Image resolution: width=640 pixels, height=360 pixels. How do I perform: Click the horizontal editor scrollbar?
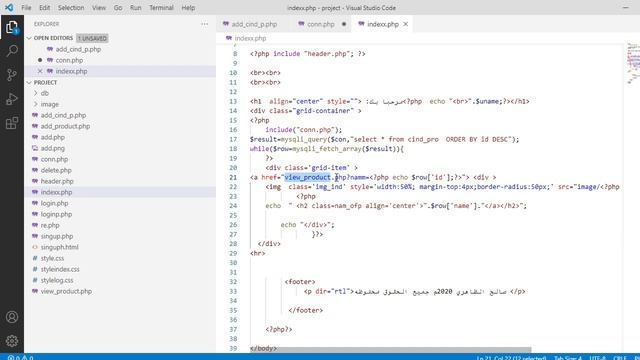pyautogui.click(x=390, y=350)
